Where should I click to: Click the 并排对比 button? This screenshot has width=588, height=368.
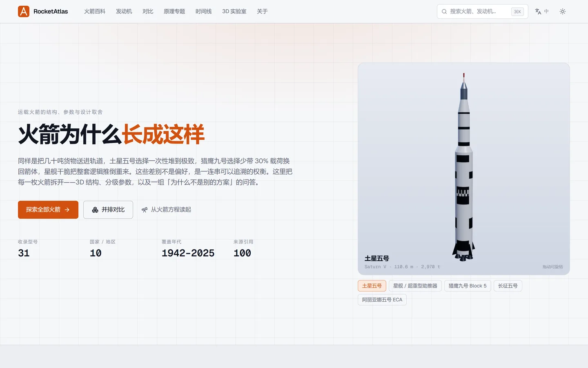tap(108, 210)
